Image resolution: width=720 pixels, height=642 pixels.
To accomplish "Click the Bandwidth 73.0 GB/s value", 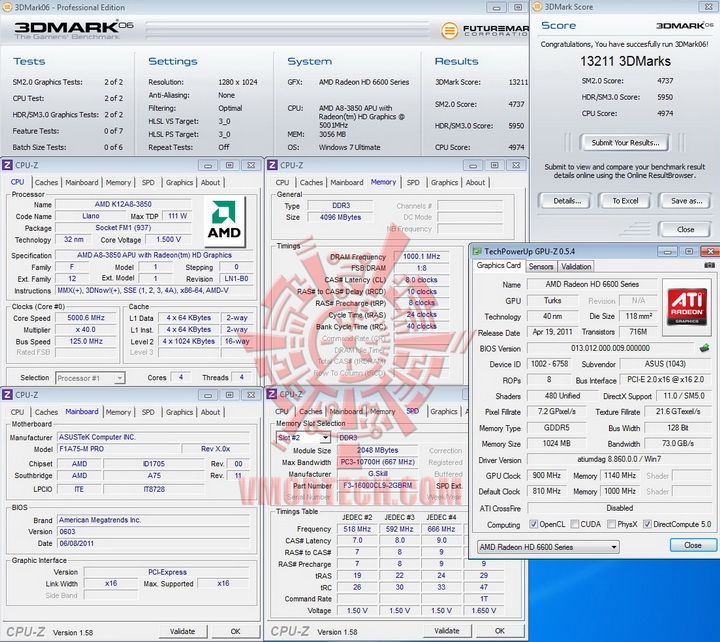I will pyautogui.click(x=678, y=443).
